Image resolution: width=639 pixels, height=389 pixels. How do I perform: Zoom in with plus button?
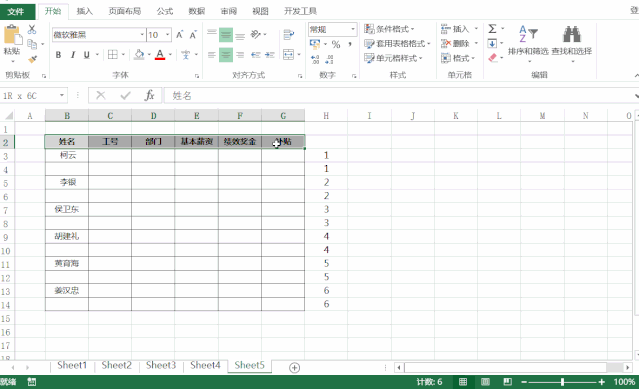click(602, 382)
